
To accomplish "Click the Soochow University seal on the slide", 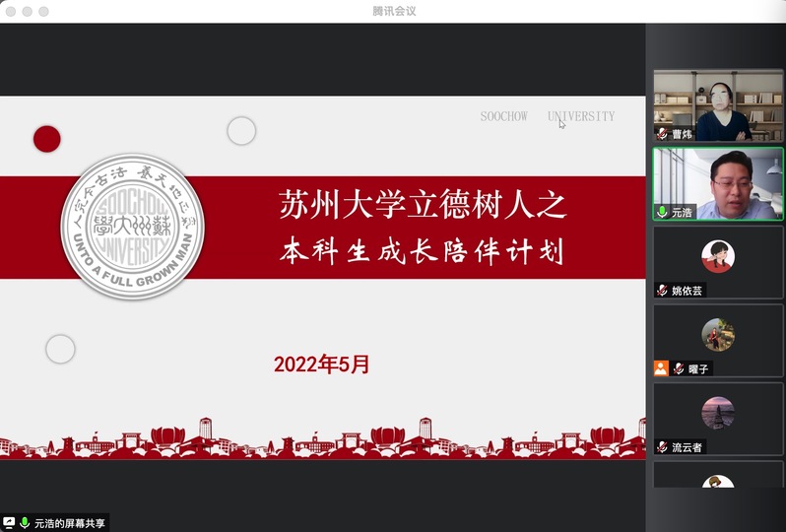I will 133,227.
